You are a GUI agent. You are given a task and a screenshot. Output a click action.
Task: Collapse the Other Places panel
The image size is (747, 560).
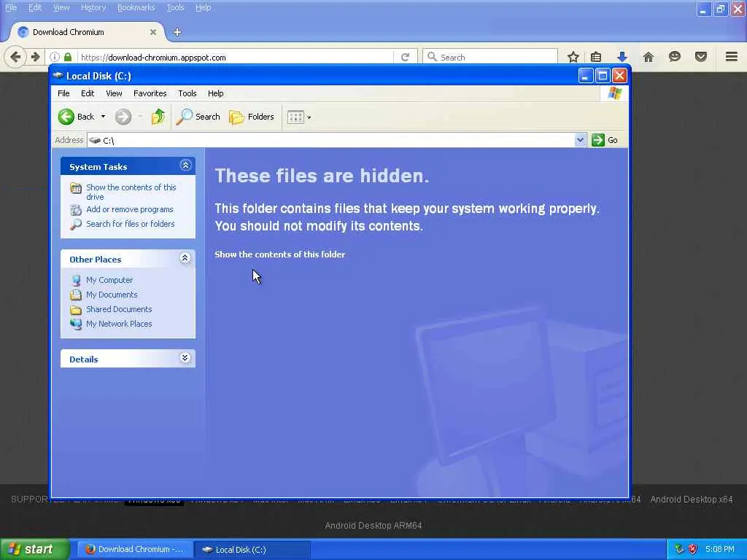tap(185, 258)
